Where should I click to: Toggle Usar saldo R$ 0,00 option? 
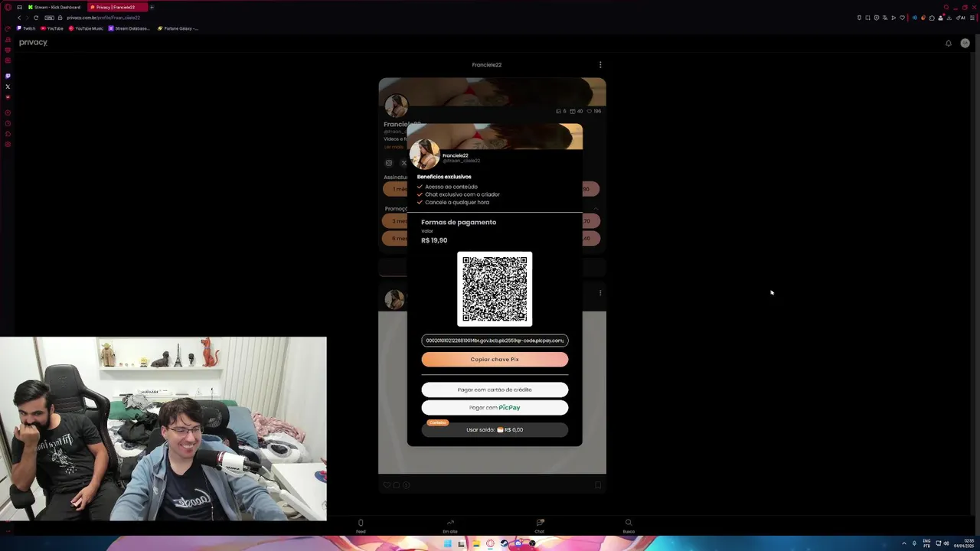pyautogui.click(x=495, y=430)
